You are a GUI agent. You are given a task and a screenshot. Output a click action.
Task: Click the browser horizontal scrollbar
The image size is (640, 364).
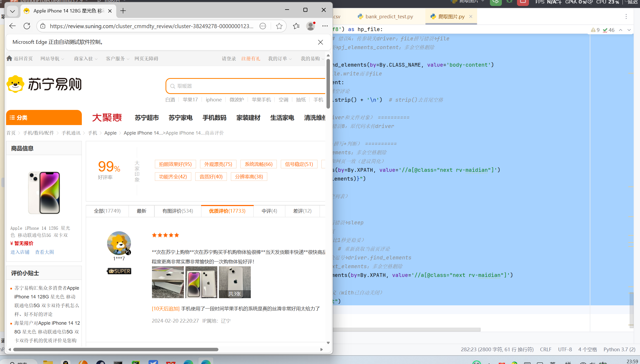116,349
